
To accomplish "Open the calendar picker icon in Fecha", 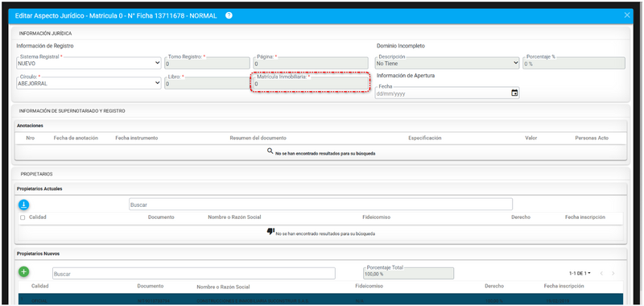I will pyautogui.click(x=514, y=93).
